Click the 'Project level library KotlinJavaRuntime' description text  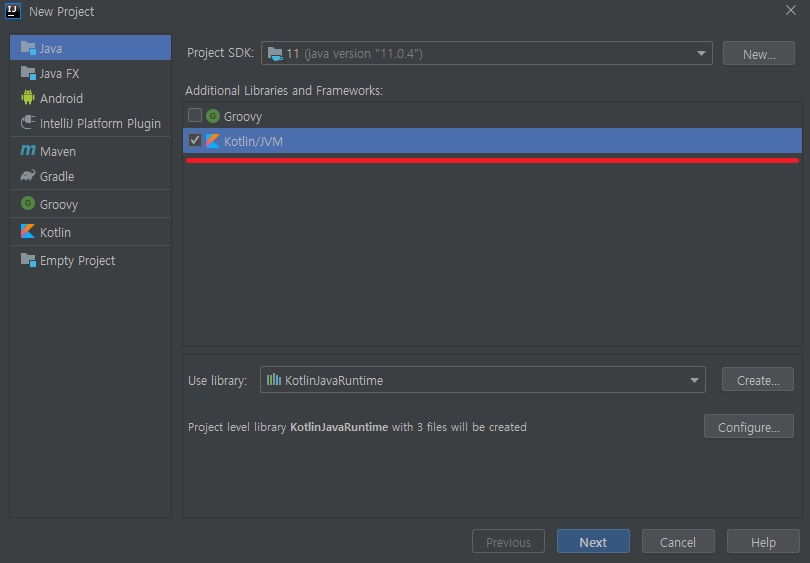pyautogui.click(x=357, y=427)
